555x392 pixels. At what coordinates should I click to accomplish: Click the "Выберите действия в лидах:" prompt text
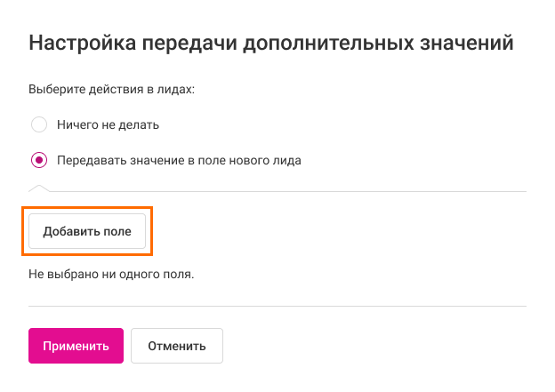pos(111,90)
